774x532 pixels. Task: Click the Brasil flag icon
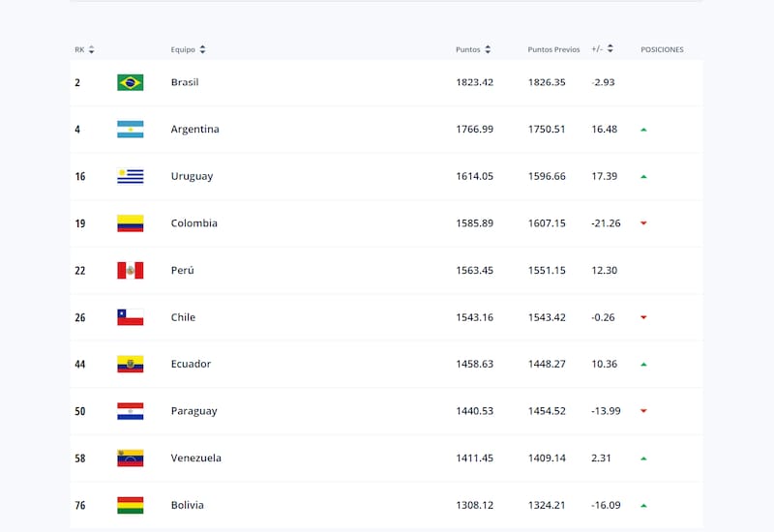130,82
